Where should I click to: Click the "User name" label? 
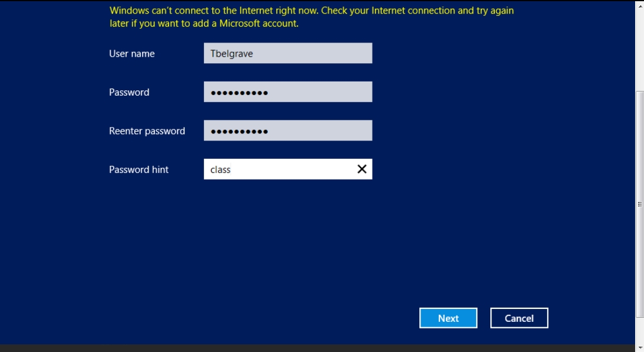pos(132,54)
